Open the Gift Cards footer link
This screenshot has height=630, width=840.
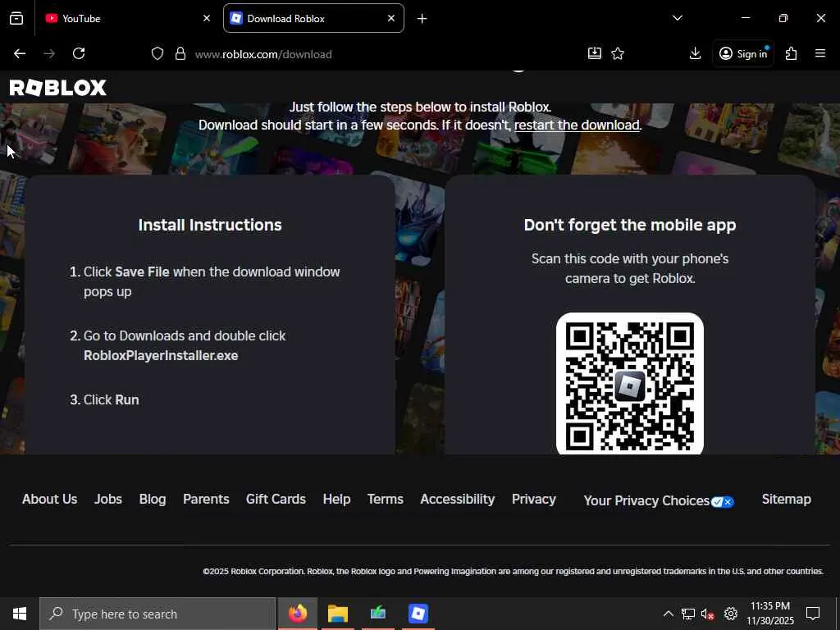(276, 500)
